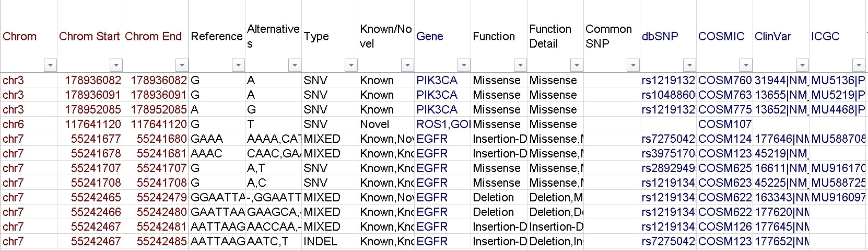
Task: Open the COSMIC column filter dropdown
Action: [746, 65]
